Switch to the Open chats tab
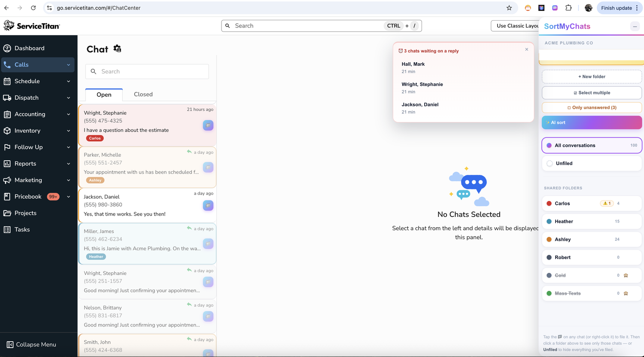The width and height of the screenshot is (644, 357). pyautogui.click(x=104, y=95)
